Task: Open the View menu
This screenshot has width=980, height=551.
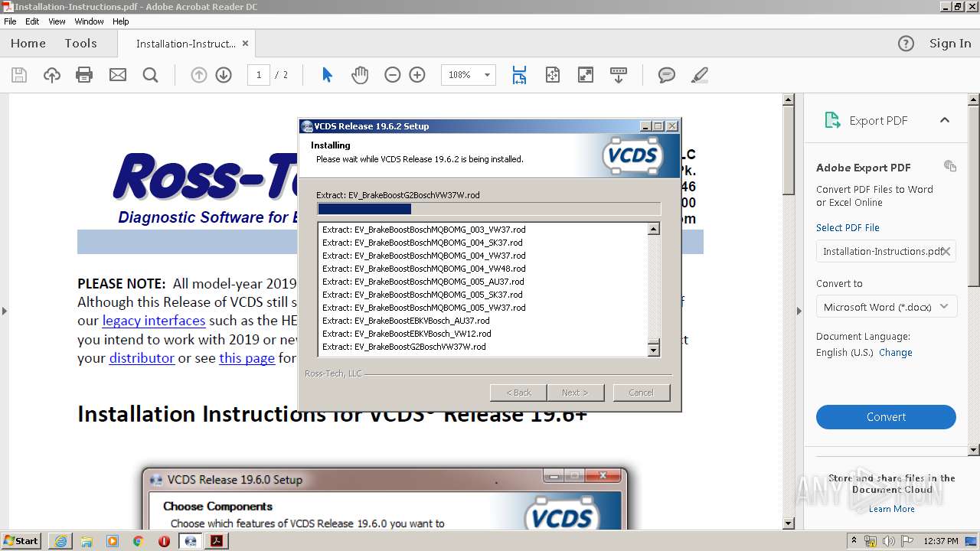Action: (x=57, y=21)
